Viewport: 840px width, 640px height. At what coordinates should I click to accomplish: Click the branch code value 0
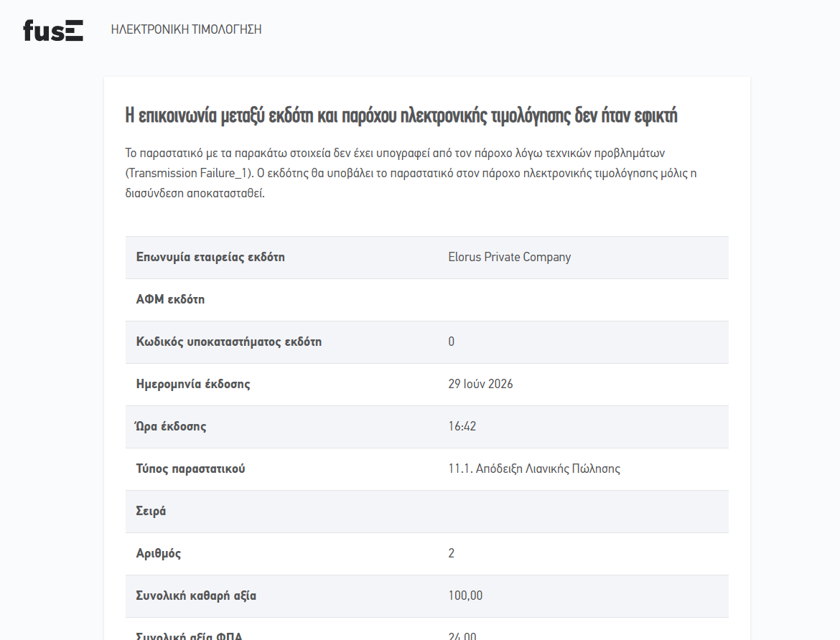pos(451,342)
